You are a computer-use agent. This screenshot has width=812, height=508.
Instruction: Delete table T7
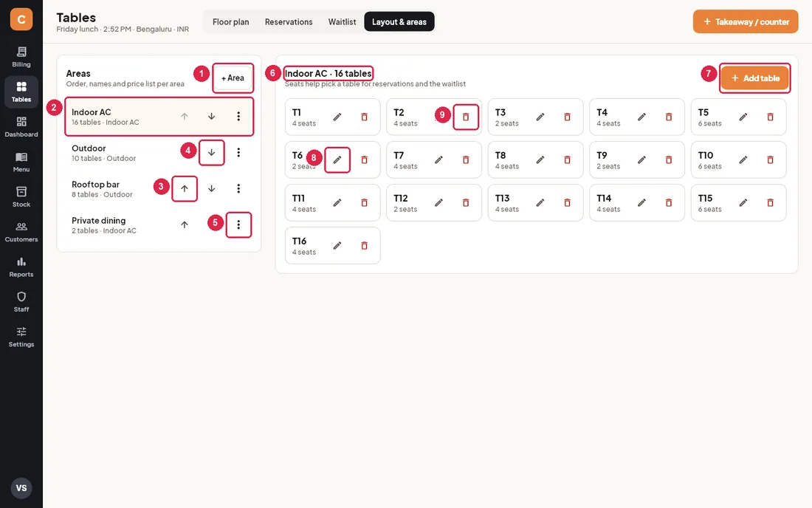[466, 160]
